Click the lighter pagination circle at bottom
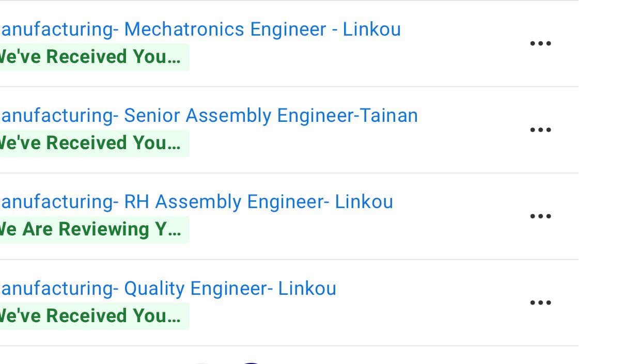Screen dimensions: 623x364 pos(203,362)
